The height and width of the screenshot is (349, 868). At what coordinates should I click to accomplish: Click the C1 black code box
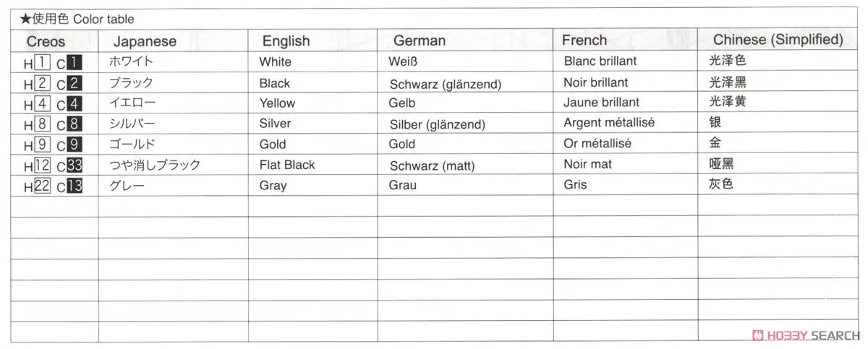[x=73, y=63]
